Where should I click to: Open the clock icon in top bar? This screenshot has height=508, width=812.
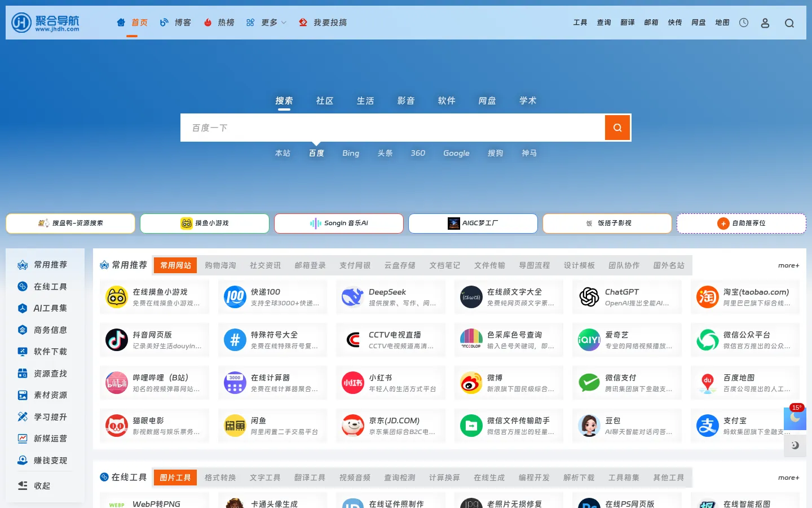pos(744,23)
